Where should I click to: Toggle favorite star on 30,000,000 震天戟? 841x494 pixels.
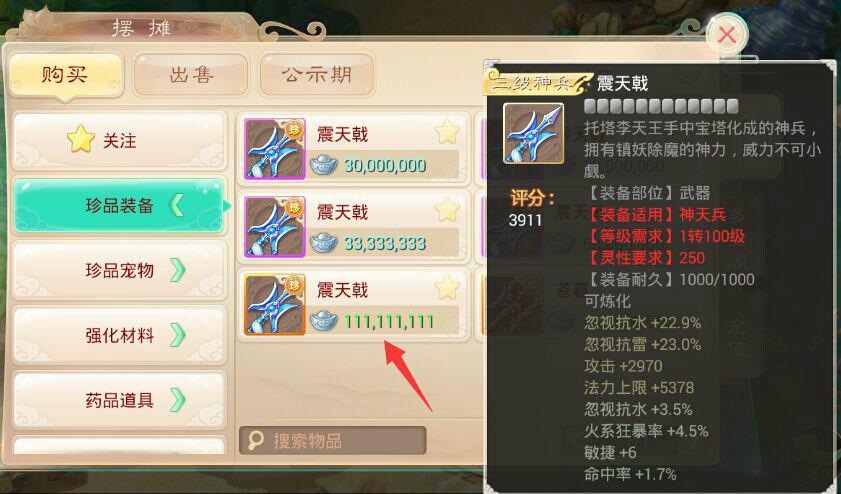coord(447,132)
